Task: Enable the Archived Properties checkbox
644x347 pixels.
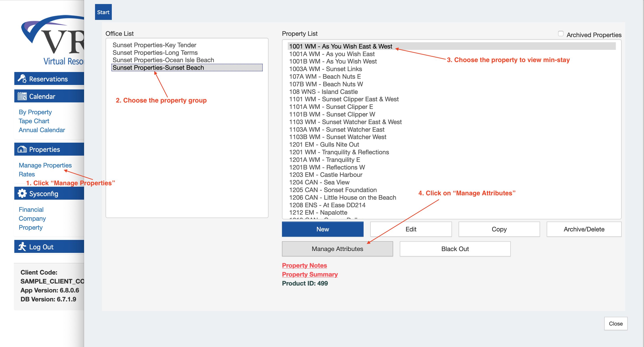Action: [561, 34]
